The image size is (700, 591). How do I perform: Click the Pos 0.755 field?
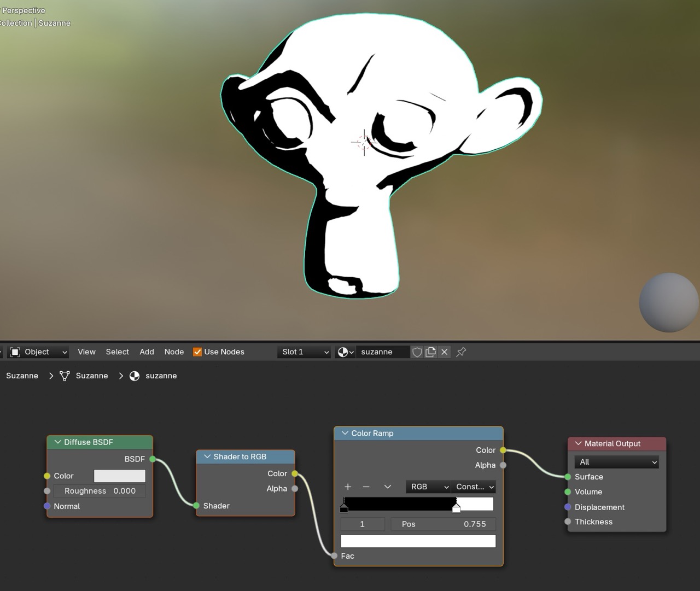click(x=444, y=524)
